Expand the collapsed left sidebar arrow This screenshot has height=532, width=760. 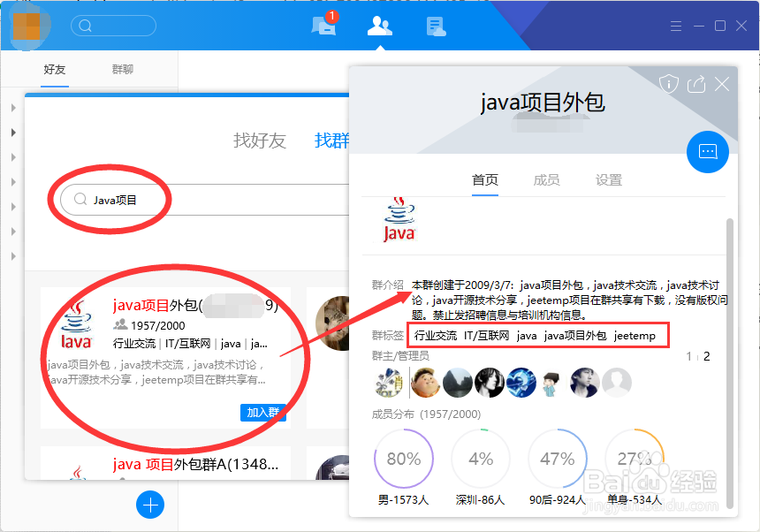[x=12, y=133]
